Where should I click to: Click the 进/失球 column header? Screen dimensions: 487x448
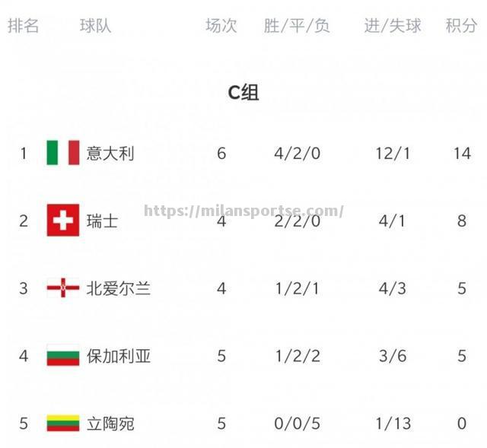393,25
